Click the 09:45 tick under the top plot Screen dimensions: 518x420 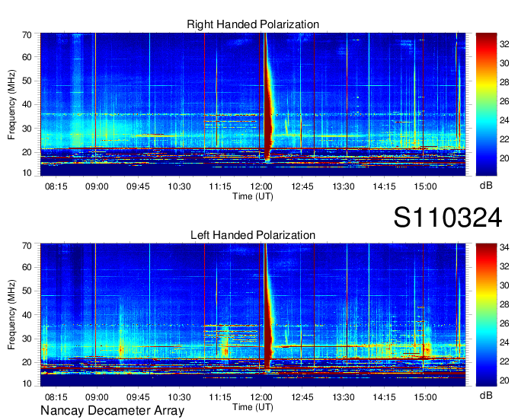pyautogui.click(x=138, y=186)
